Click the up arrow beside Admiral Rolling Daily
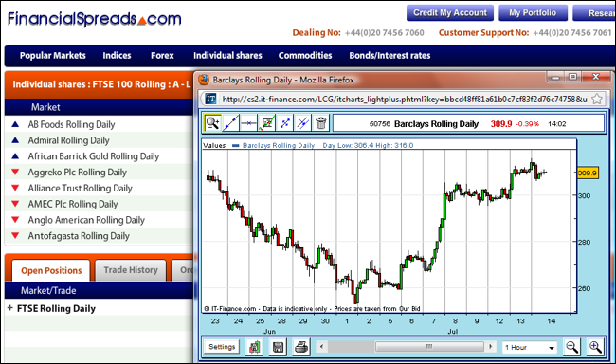Screen dimensions: 616x364 click(x=15, y=140)
